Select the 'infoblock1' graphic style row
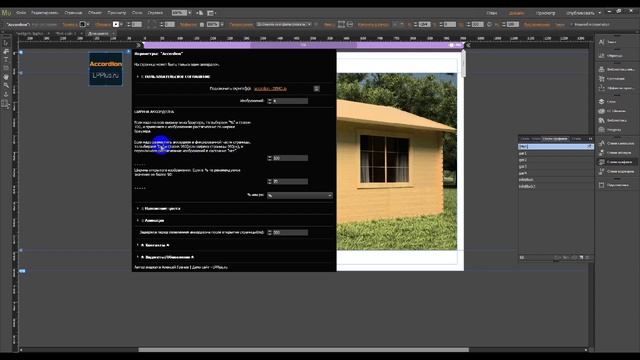 (x=556, y=186)
